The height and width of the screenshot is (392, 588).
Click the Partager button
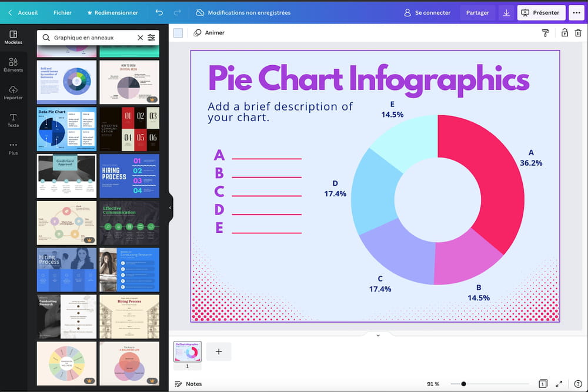coord(477,12)
